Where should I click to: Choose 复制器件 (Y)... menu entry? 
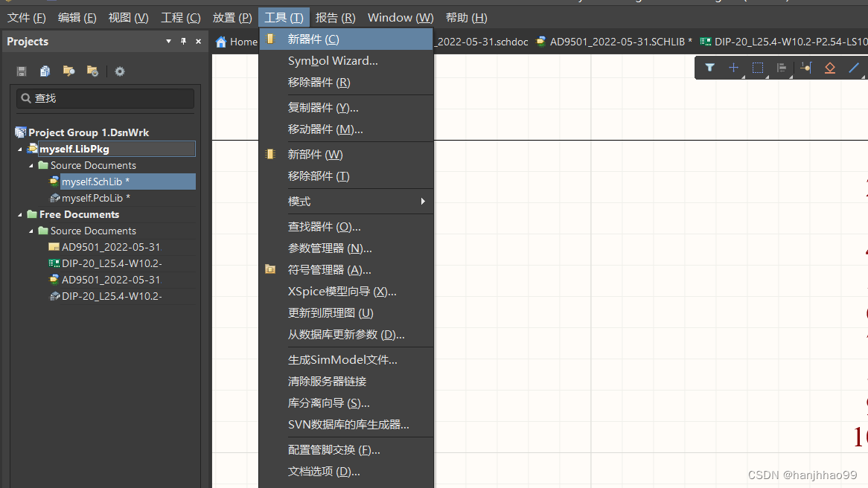pyautogui.click(x=346, y=107)
